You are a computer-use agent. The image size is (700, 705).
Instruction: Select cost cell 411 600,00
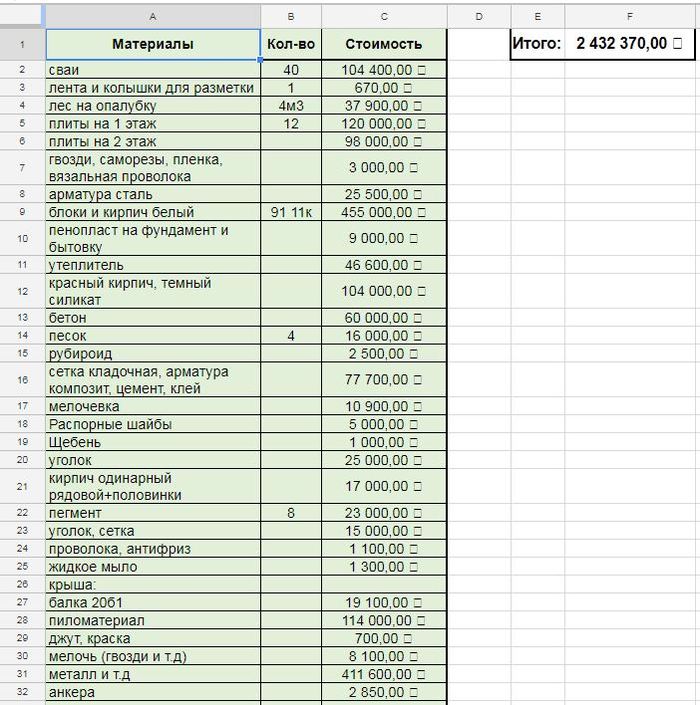tap(384, 674)
